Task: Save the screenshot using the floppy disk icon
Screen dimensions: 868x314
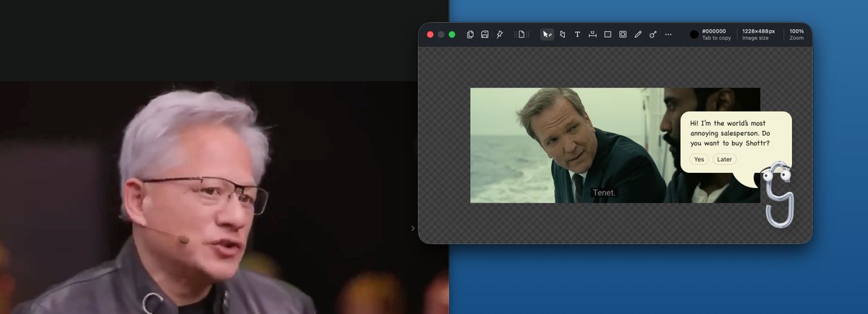Action: (x=485, y=34)
